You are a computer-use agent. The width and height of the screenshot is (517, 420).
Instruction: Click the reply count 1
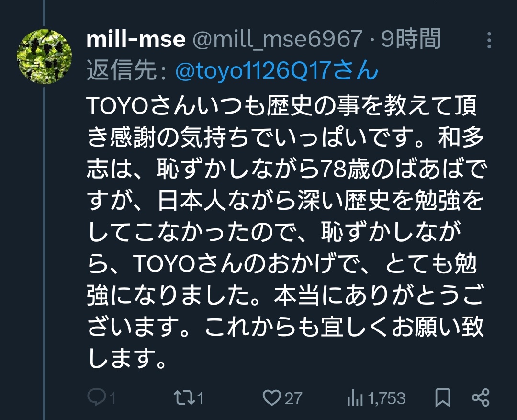[112, 398]
